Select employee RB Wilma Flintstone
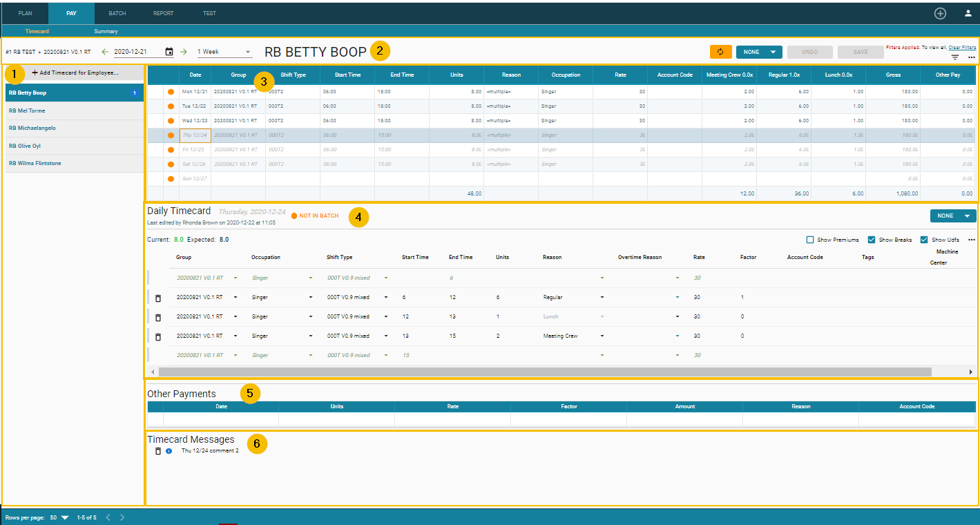980x525 pixels. click(74, 164)
